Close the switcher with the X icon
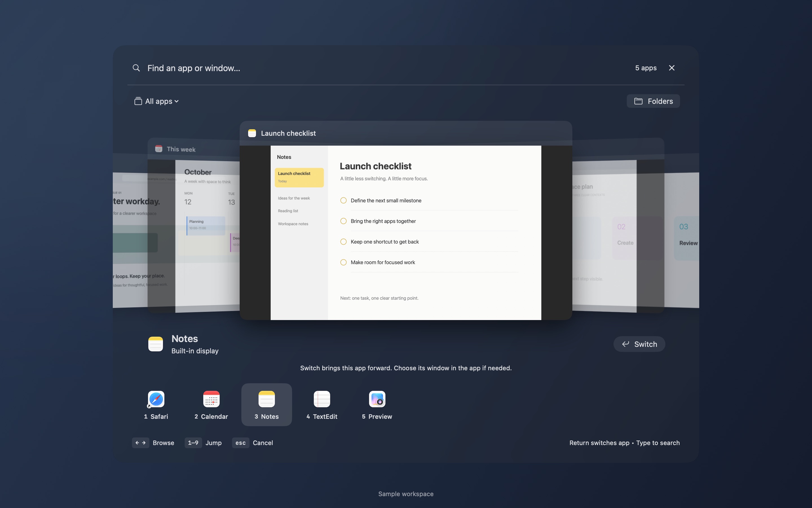Viewport: 812px width, 508px height. [671, 68]
